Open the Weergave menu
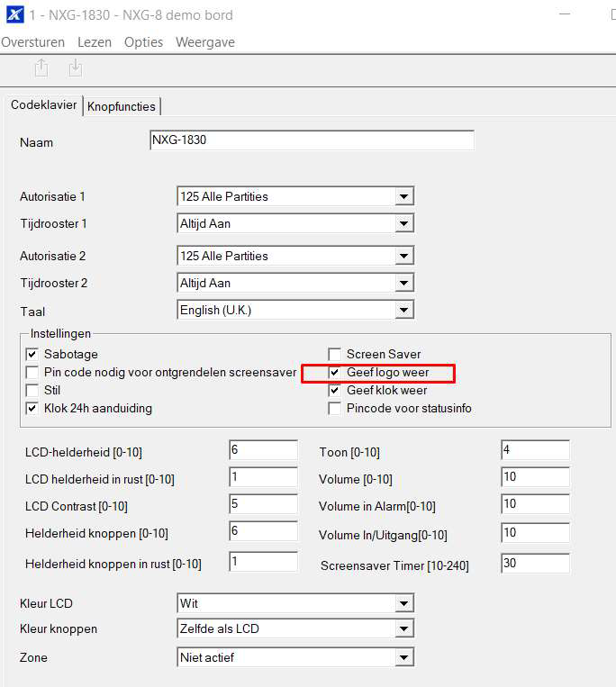 pos(205,42)
